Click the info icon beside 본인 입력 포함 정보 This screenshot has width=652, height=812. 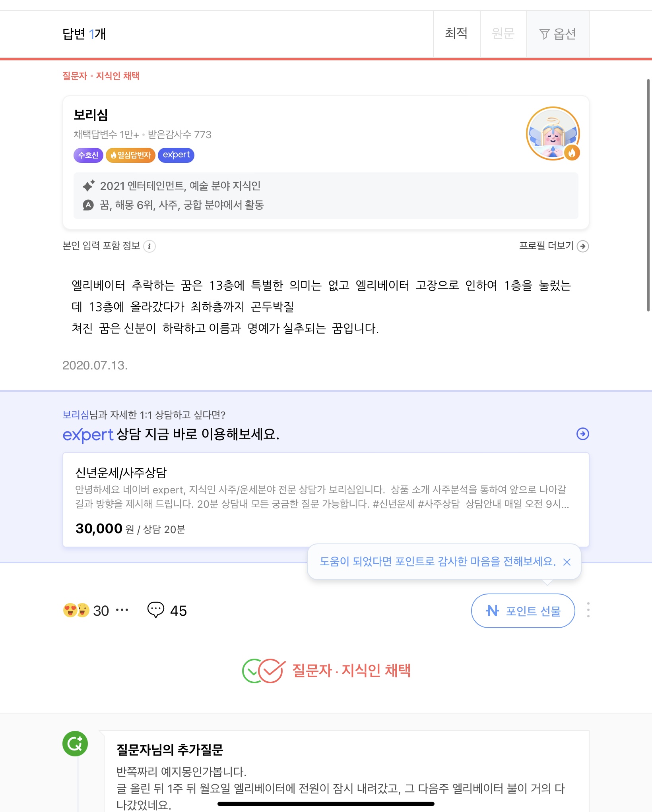click(x=149, y=246)
